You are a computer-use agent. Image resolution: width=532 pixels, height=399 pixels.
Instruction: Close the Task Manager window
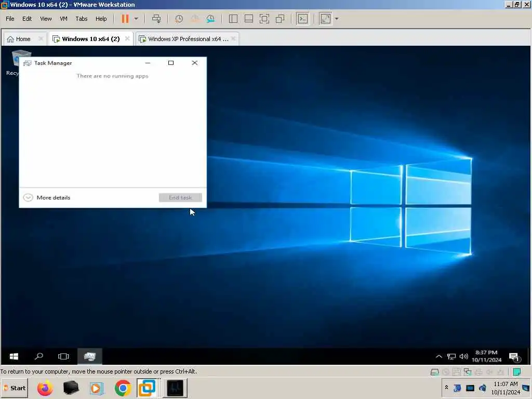(x=195, y=63)
